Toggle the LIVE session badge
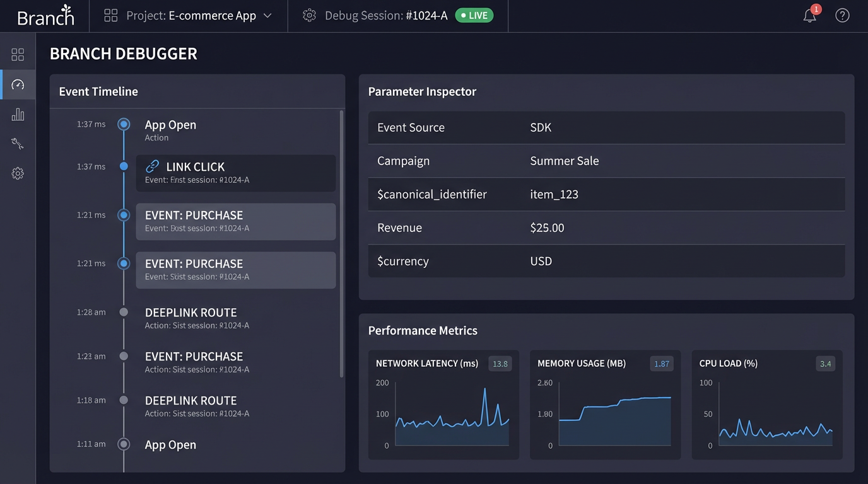Viewport: 868px width, 484px height. pyautogui.click(x=474, y=16)
